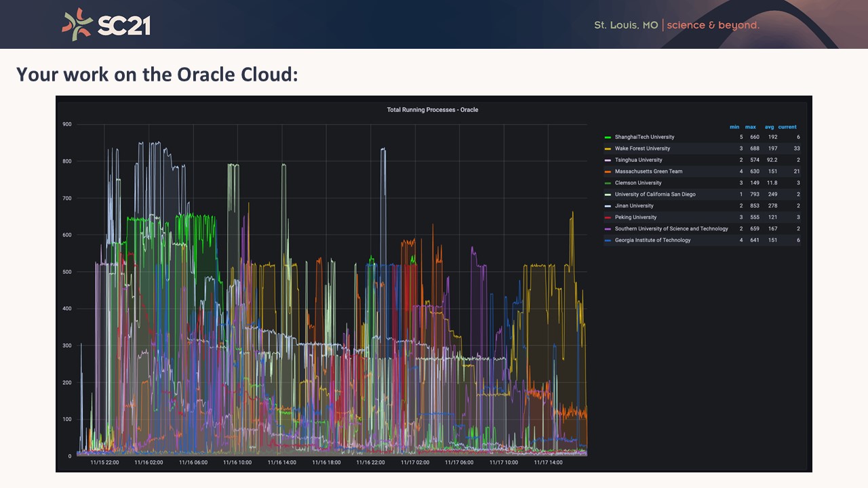Click the Georgia Institute of Technology color swatch
The image size is (868, 488).
point(608,241)
